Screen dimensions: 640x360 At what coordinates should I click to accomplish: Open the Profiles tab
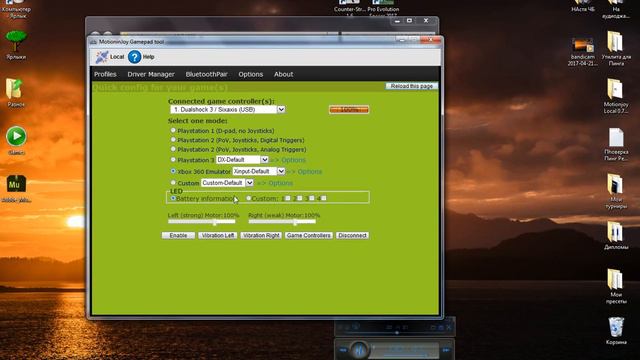point(105,74)
